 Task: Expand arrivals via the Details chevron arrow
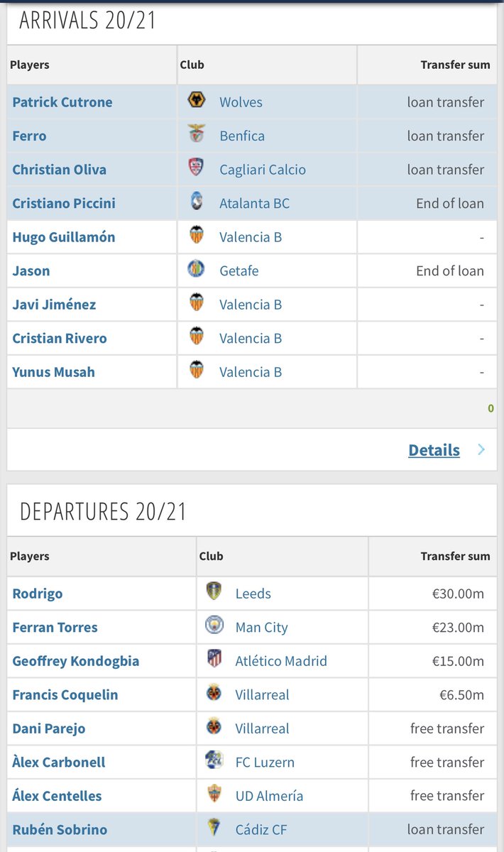point(481,449)
